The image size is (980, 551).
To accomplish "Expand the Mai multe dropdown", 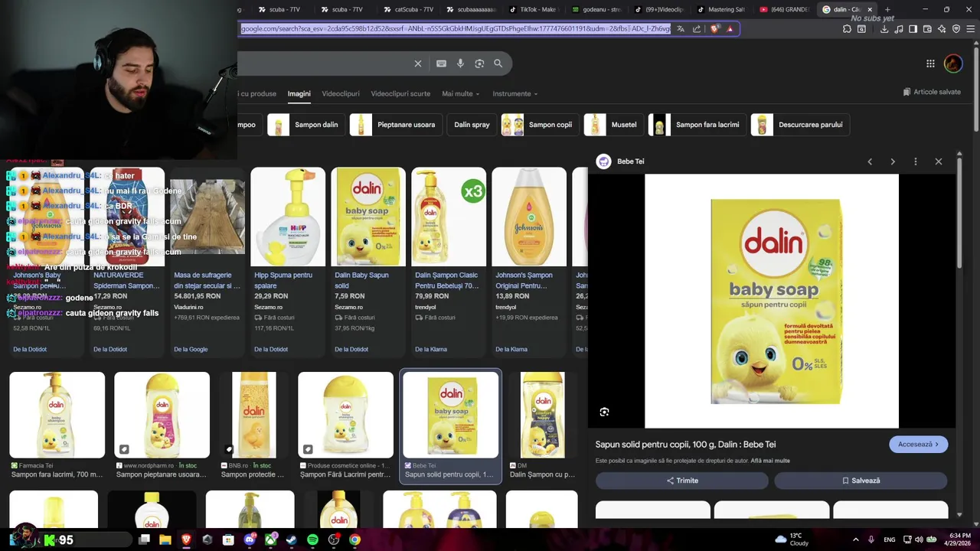I will click(461, 94).
